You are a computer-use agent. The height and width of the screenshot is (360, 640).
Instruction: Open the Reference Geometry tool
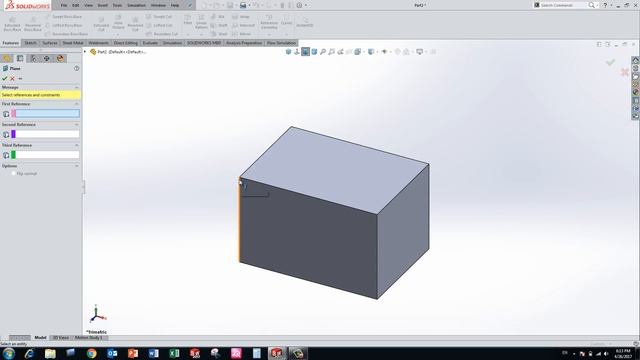click(269, 22)
